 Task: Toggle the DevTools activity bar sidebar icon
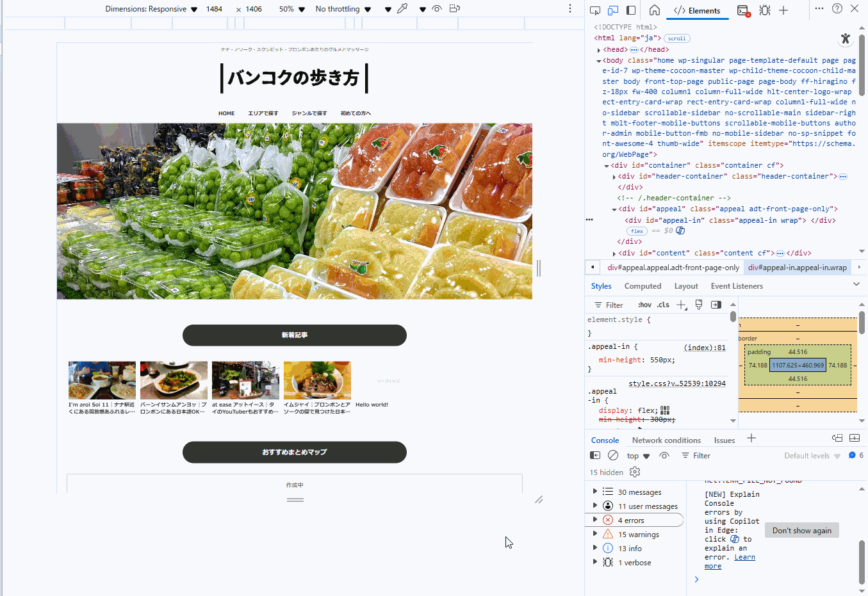(631, 10)
